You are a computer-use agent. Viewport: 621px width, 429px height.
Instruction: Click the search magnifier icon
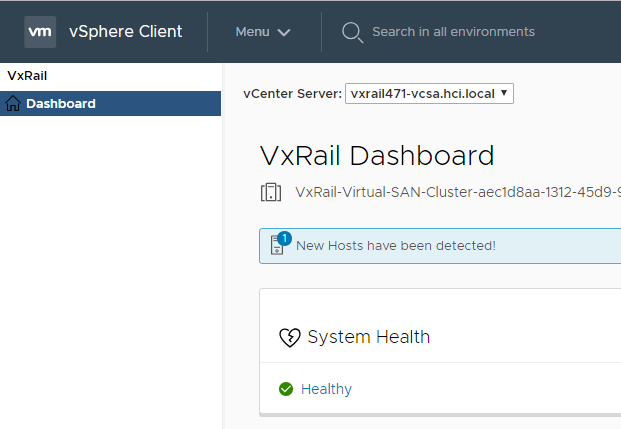[352, 32]
